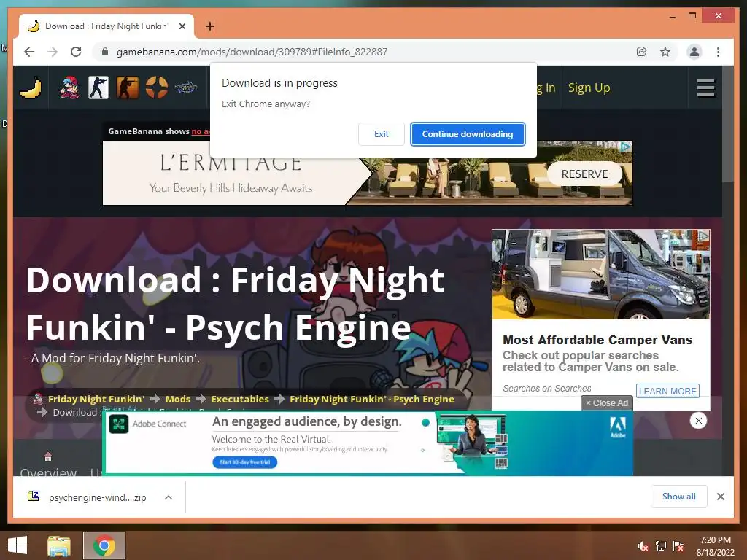Click Continue downloading
Image resolution: width=747 pixels, height=560 pixels.
[468, 134]
